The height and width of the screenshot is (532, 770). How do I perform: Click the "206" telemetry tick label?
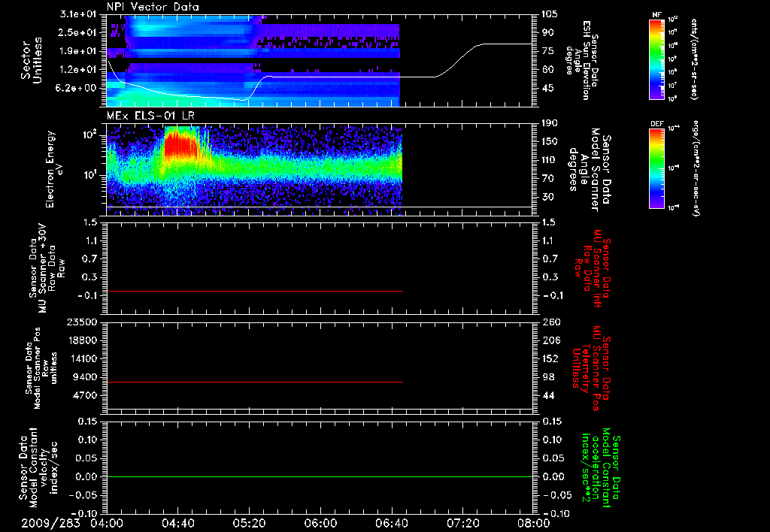click(550, 340)
